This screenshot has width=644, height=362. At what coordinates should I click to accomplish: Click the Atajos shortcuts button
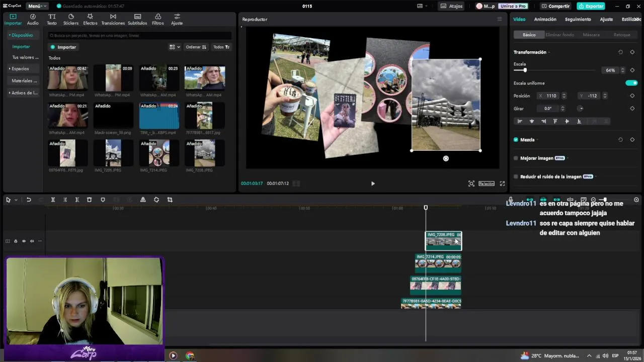pyautogui.click(x=451, y=6)
